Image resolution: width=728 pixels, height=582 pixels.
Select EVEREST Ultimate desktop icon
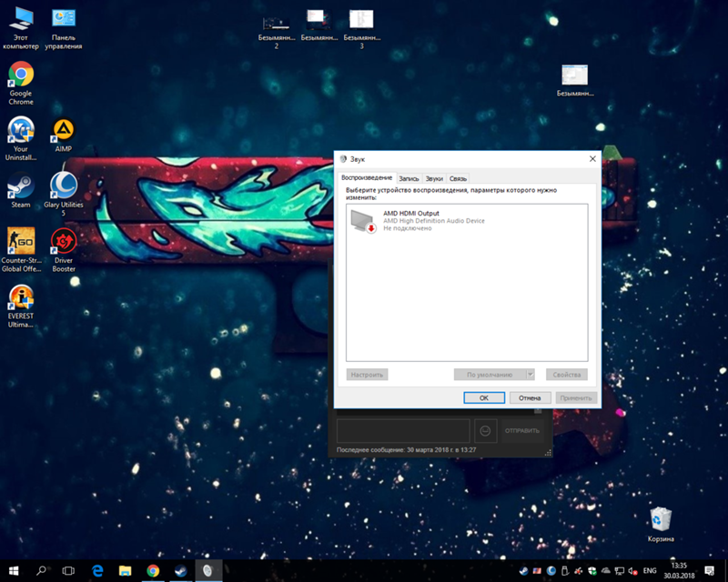(x=21, y=306)
